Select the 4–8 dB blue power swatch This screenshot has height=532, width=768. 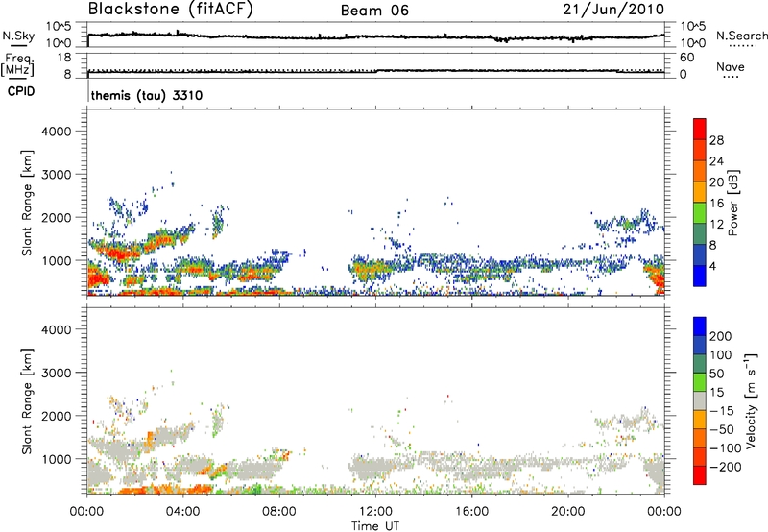pyautogui.click(x=700, y=254)
